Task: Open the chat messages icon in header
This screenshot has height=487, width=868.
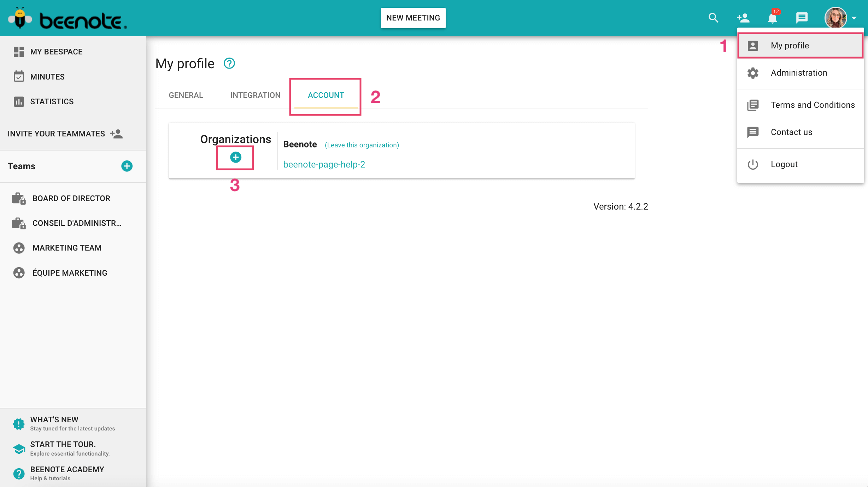Action: click(802, 18)
